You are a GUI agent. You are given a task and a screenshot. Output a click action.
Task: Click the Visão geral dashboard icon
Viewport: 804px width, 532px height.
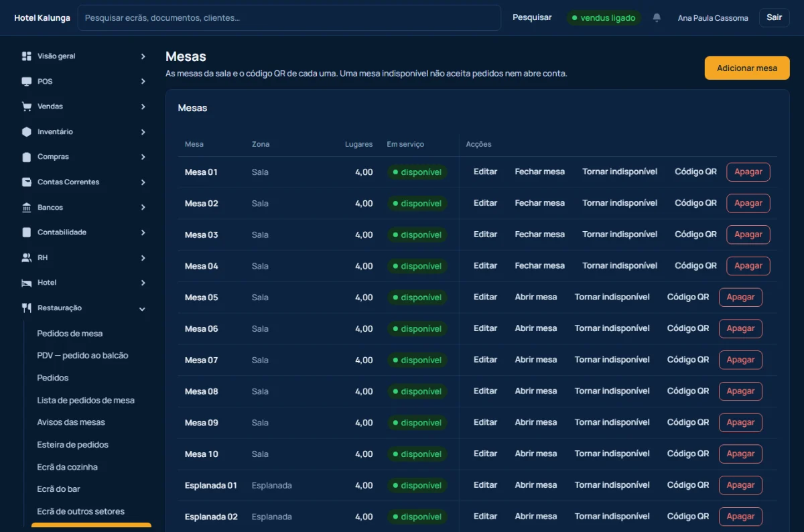tap(27, 56)
